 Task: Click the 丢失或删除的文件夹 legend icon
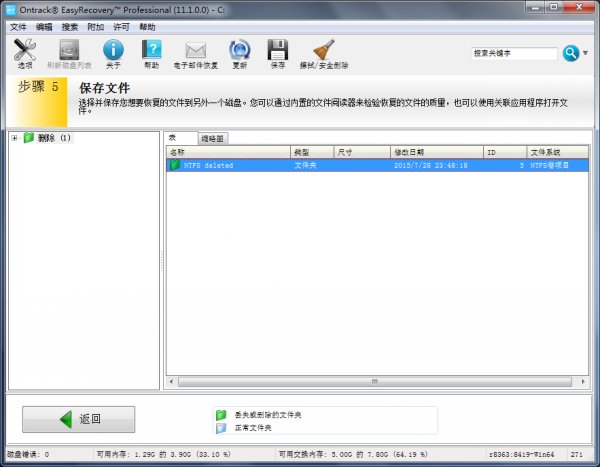[x=221, y=415]
